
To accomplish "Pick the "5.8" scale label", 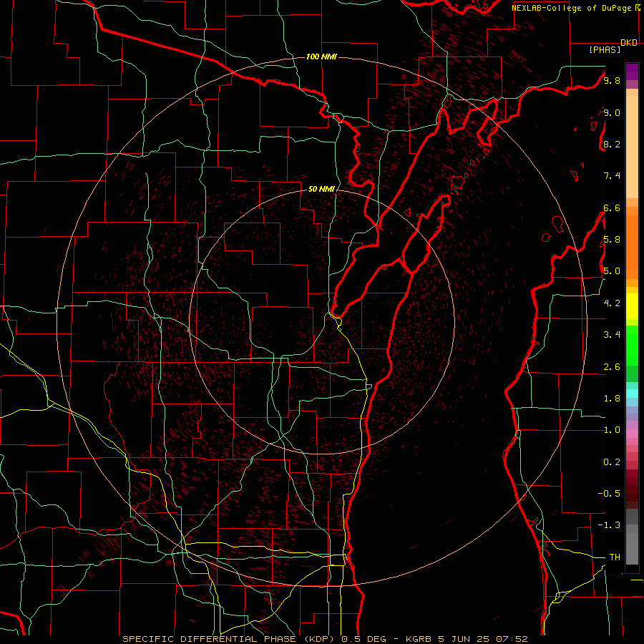I will (612, 240).
